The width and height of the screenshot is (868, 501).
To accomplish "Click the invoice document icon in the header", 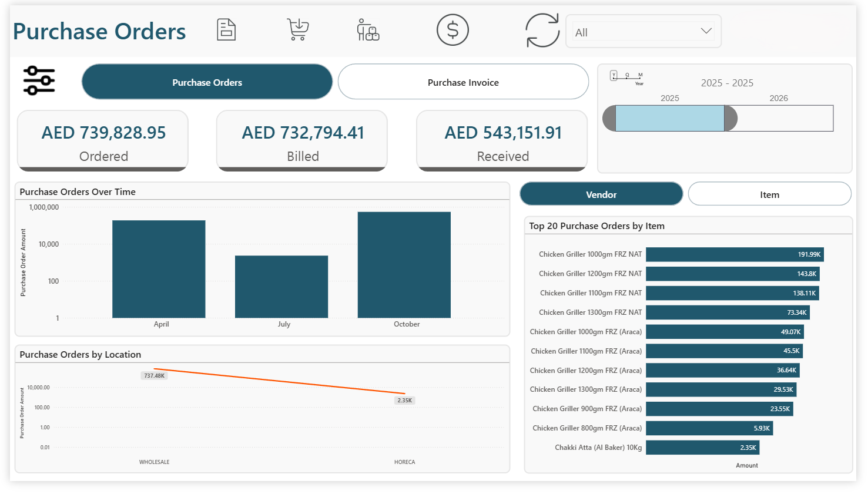I will pyautogui.click(x=226, y=29).
